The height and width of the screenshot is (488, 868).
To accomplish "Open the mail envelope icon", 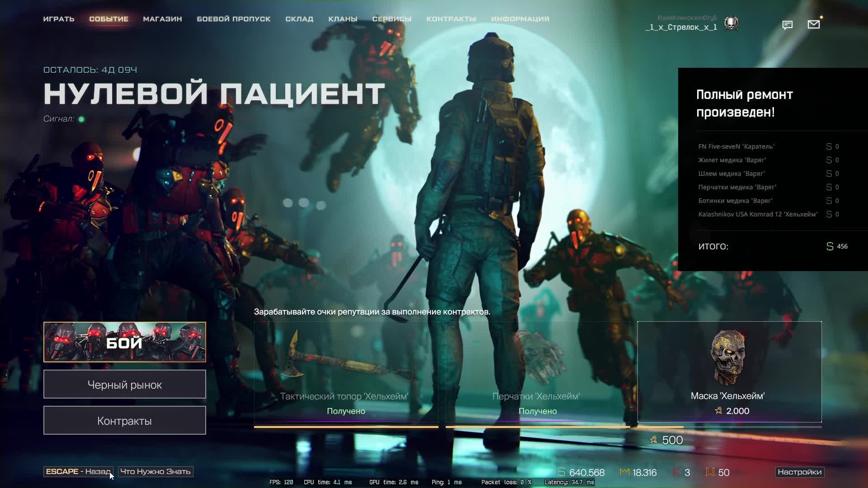I will tap(813, 24).
